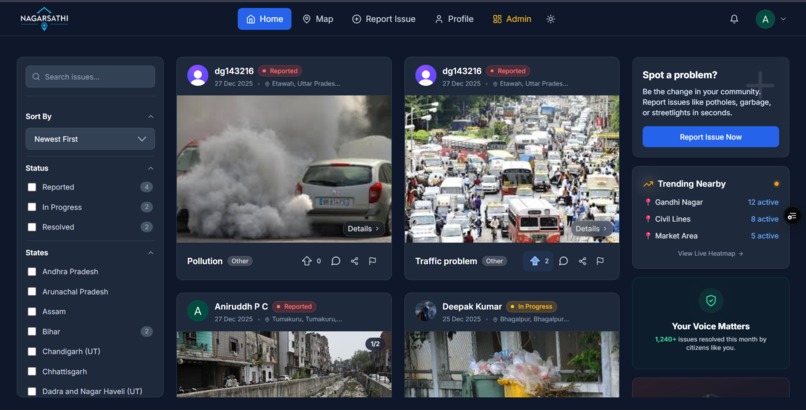This screenshot has height=410, width=806.
Task: Tick the Reported status checkbox
Action: (32, 187)
